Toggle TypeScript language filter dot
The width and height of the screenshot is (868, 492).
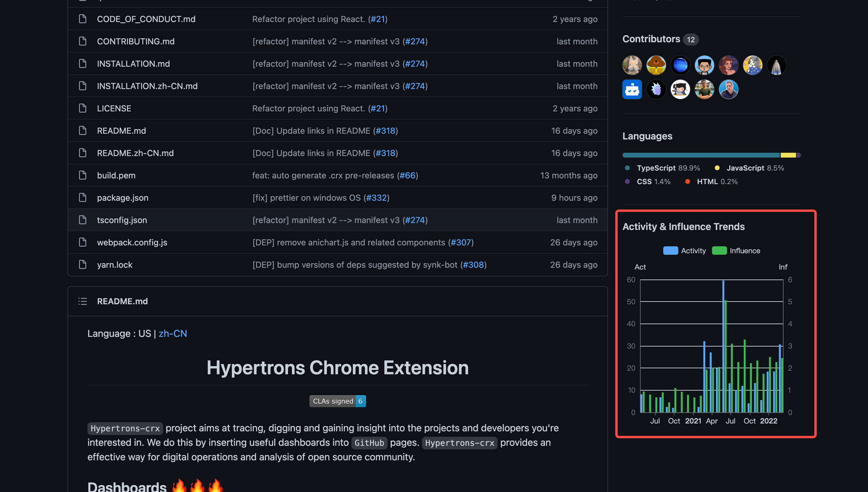point(627,168)
